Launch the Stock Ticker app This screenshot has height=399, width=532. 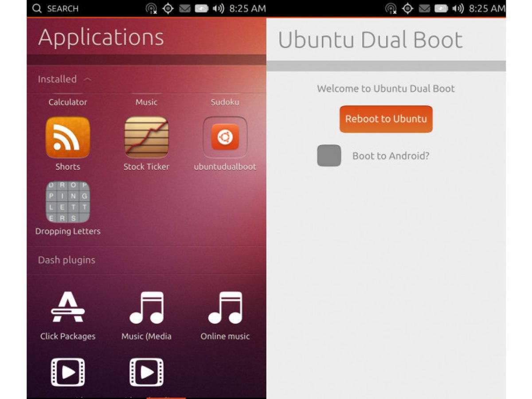146,137
